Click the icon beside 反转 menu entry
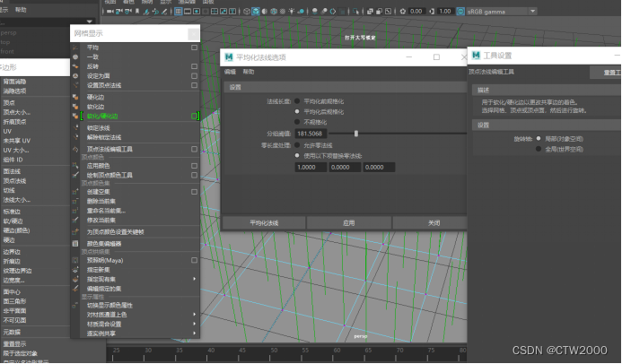Viewport: 622px width, 364px height. (75, 66)
